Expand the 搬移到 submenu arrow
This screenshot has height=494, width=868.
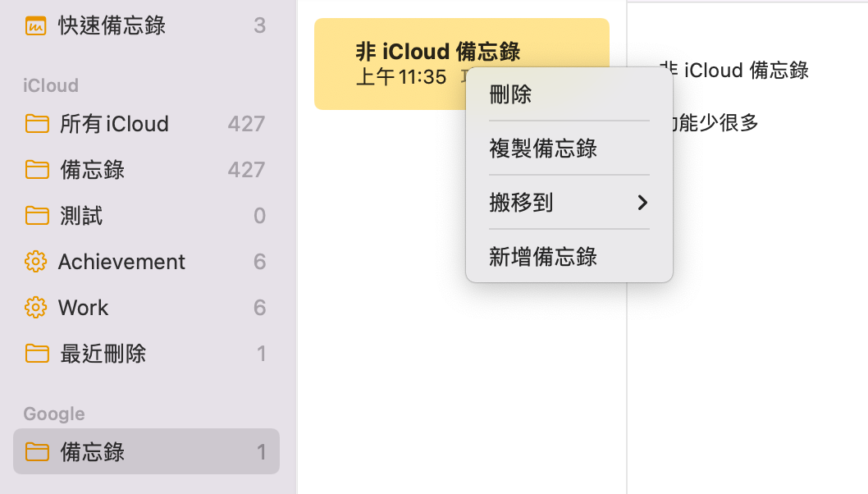(x=642, y=203)
